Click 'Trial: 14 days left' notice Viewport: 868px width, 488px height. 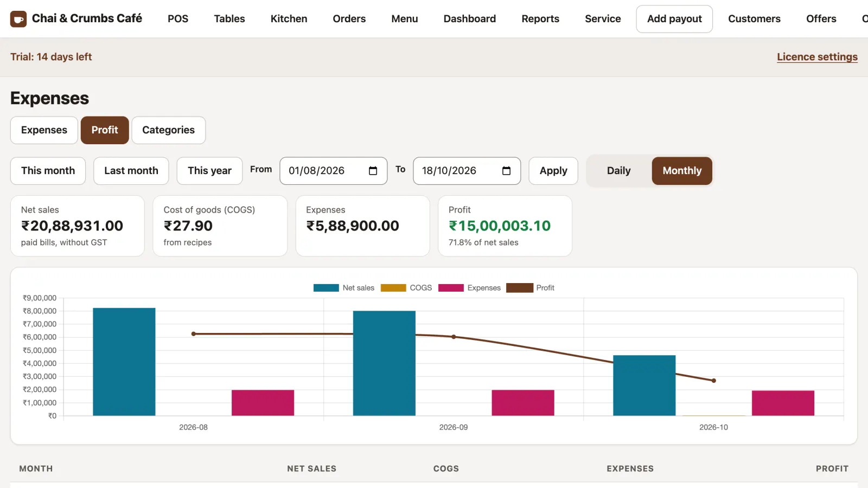tap(51, 57)
